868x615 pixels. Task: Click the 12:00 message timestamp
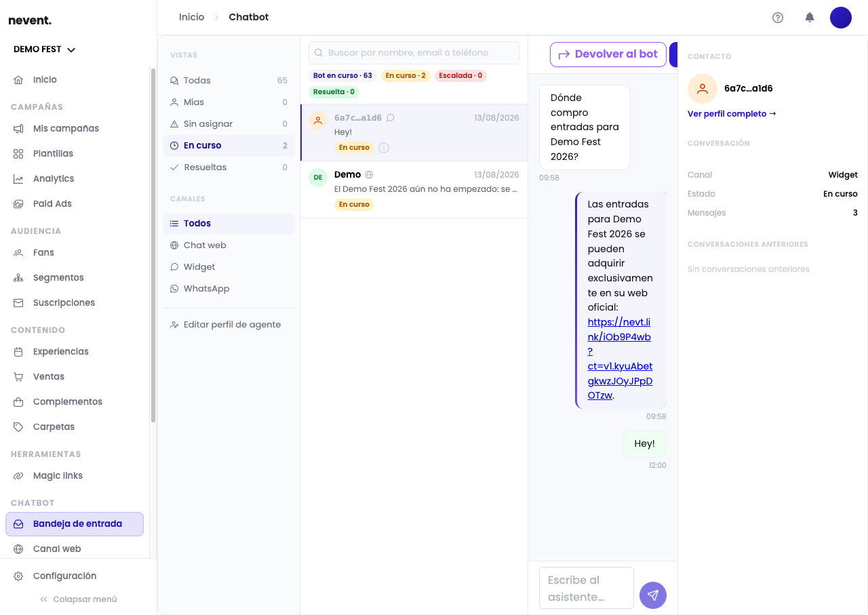coord(657,466)
